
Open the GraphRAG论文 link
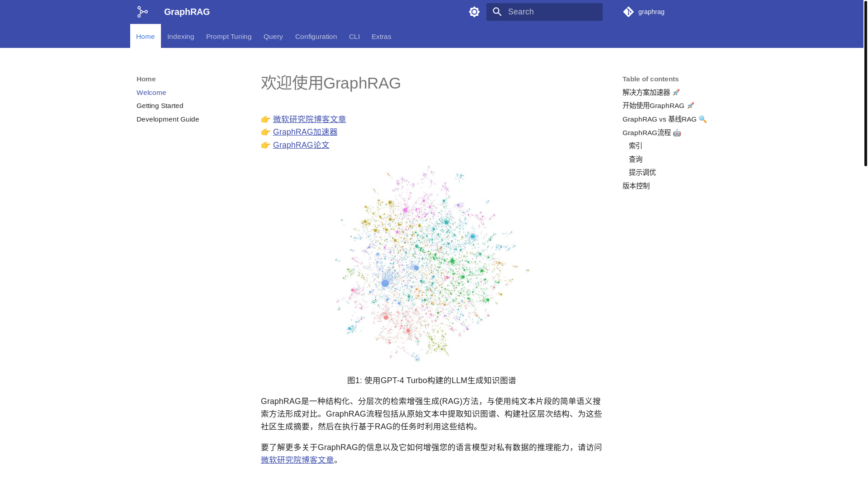pos(301,145)
